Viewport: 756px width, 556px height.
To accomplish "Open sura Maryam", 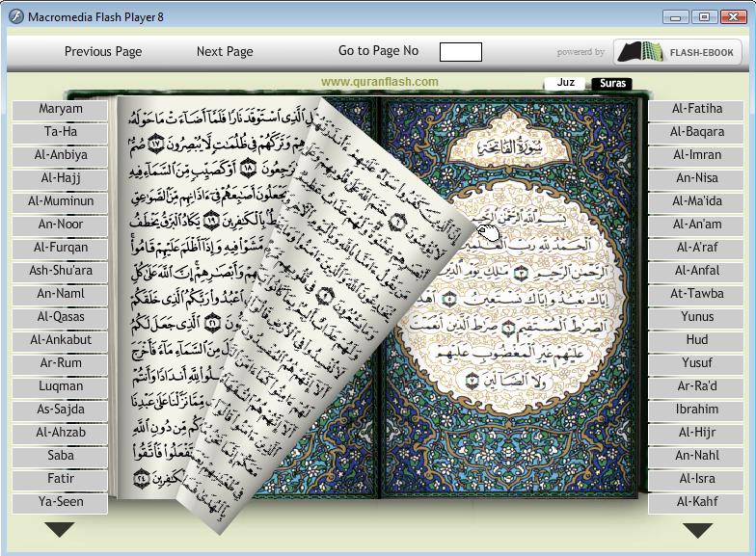I will 60,110.
